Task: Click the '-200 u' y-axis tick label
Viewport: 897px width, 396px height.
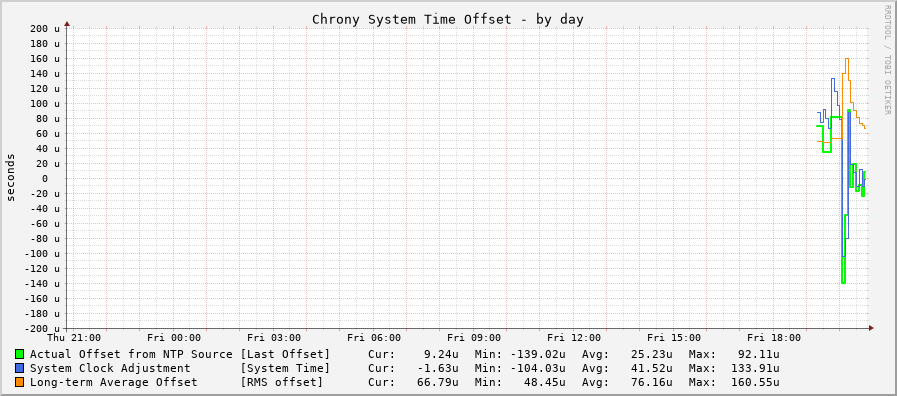Action: pyautogui.click(x=41, y=328)
